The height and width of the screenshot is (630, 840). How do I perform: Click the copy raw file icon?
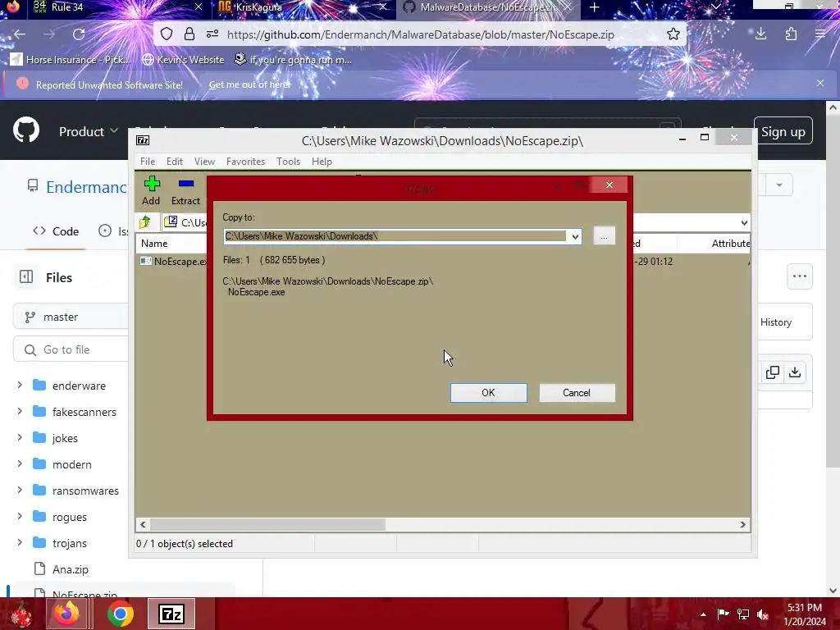[x=773, y=372]
